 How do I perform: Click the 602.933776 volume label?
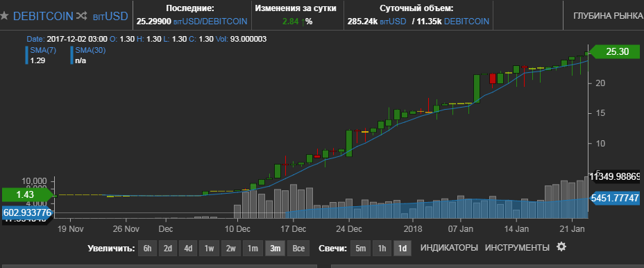[x=27, y=212]
